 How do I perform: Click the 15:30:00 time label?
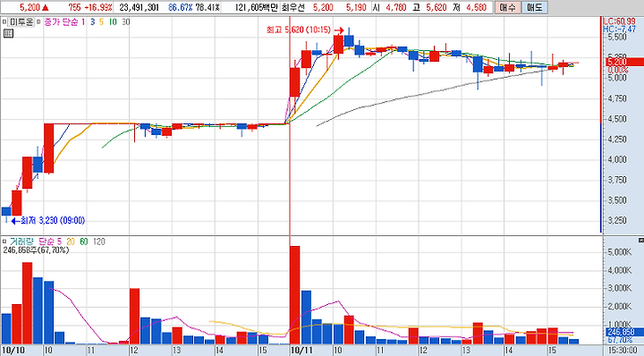tap(623, 351)
